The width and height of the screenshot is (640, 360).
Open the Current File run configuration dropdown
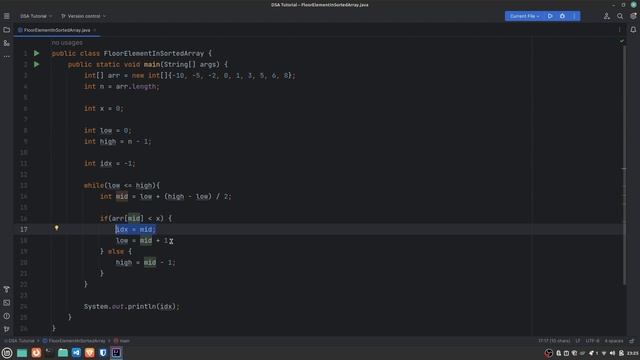[x=524, y=16]
